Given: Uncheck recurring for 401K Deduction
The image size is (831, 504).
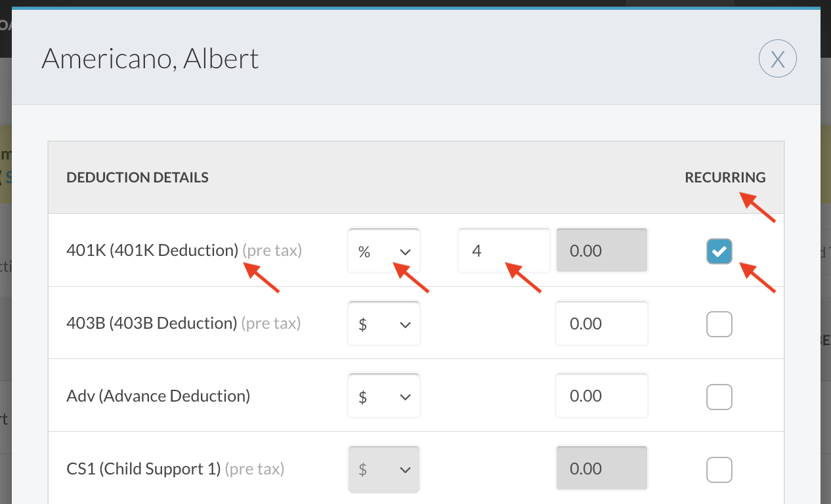Looking at the screenshot, I should point(719,251).
